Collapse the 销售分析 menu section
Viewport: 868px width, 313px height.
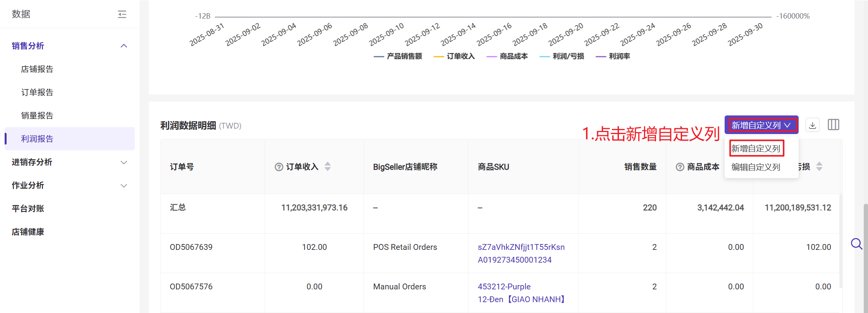[124, 46]
